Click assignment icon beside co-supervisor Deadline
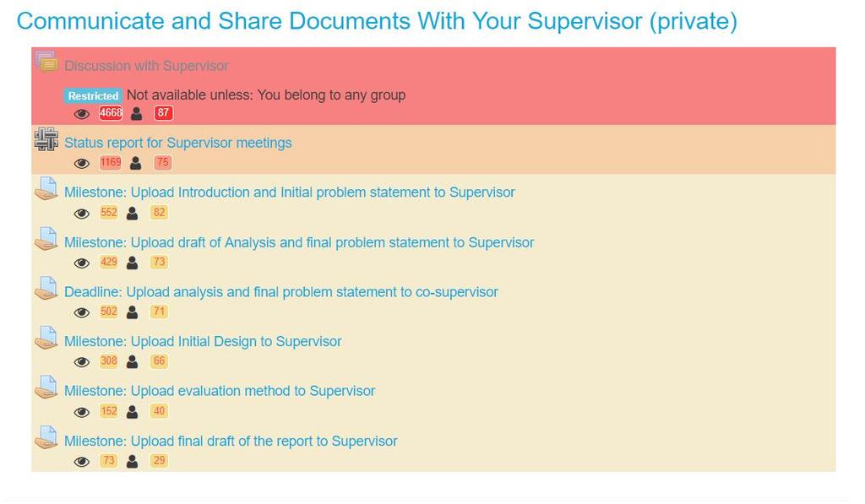This screenshot has height=504, width=865. point(46,288)
